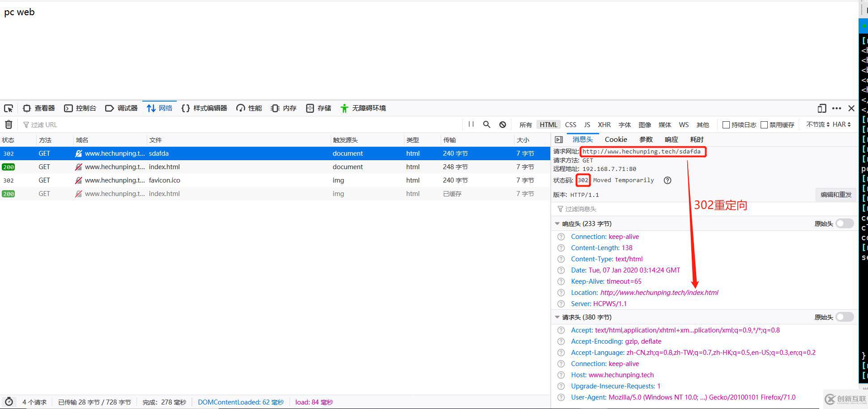Open the Console (控制台) panel
Screen dimensions: 868x409
pos(80,108)
